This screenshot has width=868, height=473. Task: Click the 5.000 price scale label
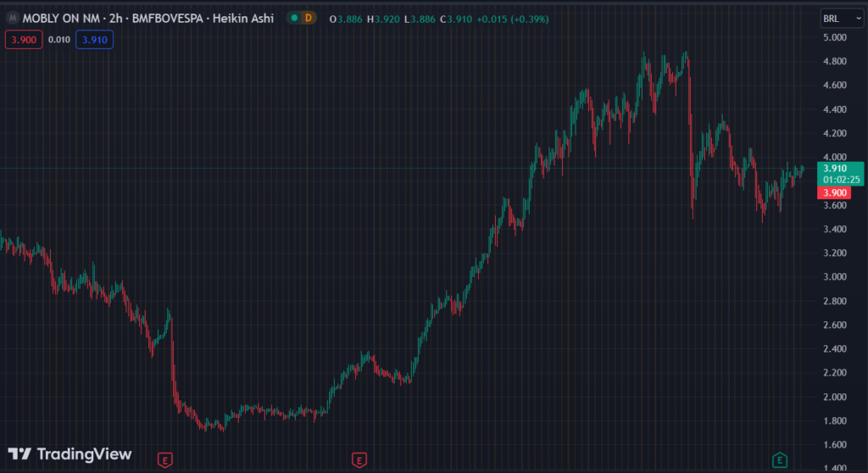tap(835, 37)
